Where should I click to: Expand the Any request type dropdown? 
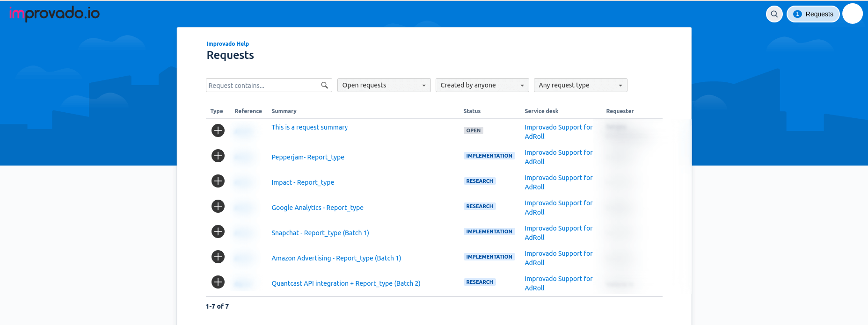click(x=580, y=85)
